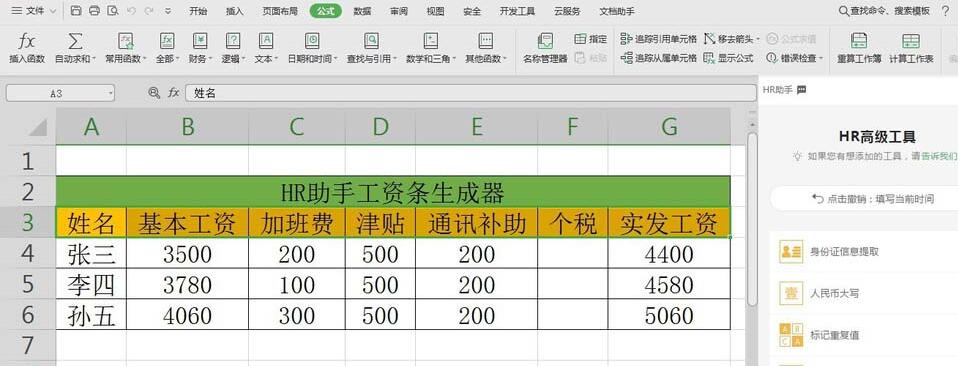Click the save icon in quick toolbar

click(76, 11)
